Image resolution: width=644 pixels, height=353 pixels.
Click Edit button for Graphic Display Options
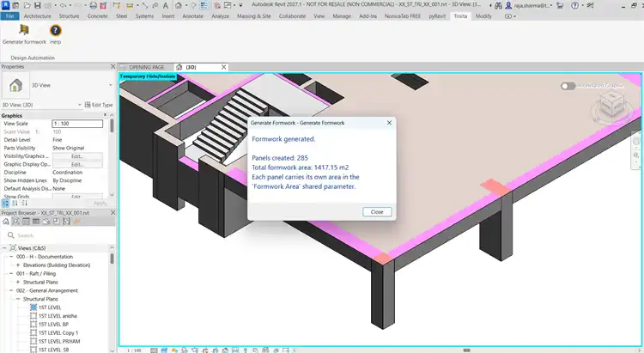pos(77,164)
